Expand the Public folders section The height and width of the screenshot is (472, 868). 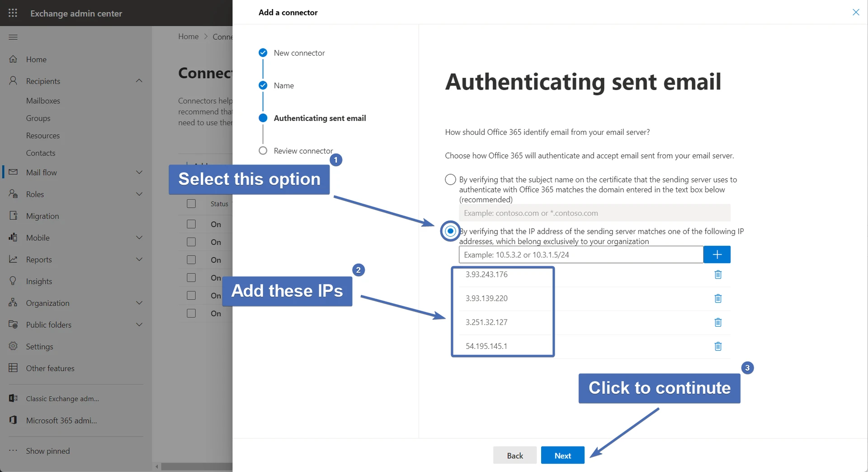coord(139,324)
